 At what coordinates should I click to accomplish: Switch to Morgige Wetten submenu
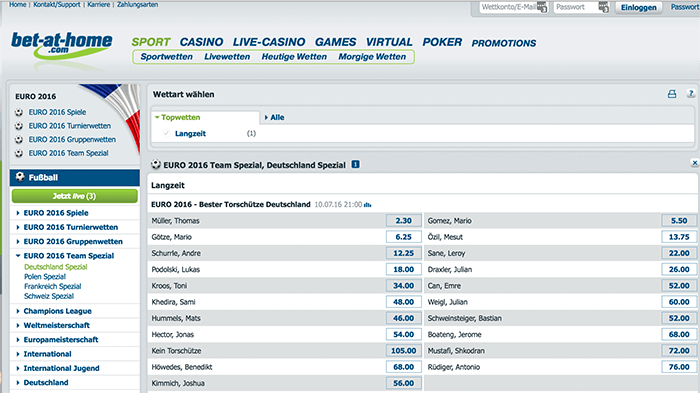(x=372, y=57)
